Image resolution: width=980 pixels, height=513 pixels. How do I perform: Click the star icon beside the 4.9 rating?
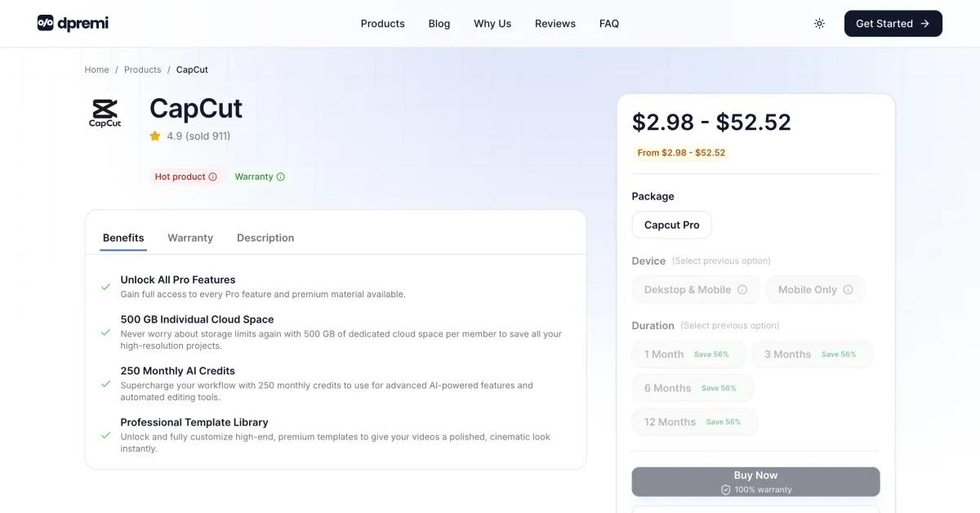click(x=154, y=136)
